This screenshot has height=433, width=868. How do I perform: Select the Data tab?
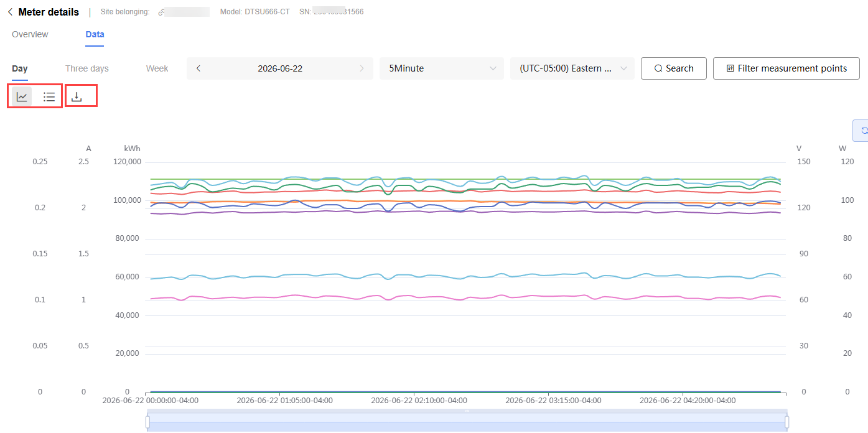[x=95, y=34]
